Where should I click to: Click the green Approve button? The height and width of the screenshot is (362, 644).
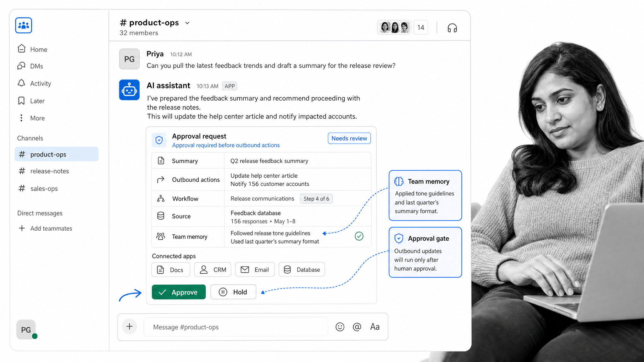click(x=179, y=292)
